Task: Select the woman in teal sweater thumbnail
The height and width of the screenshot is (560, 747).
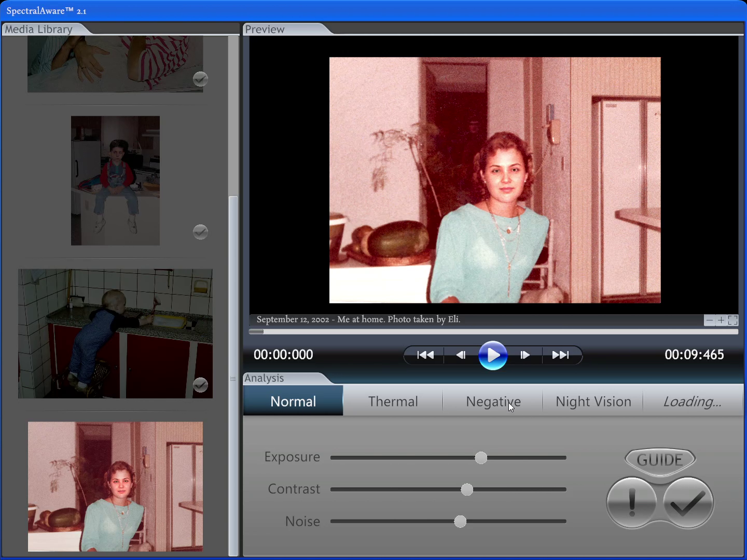Action: [115, 486]
